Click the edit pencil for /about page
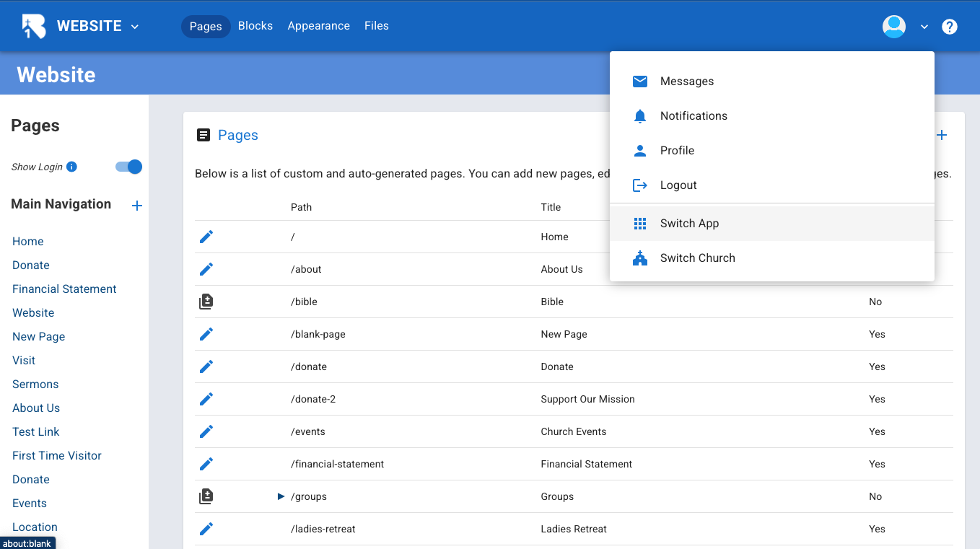The height and width of the screenshot is (549, 980). point(206,269)
